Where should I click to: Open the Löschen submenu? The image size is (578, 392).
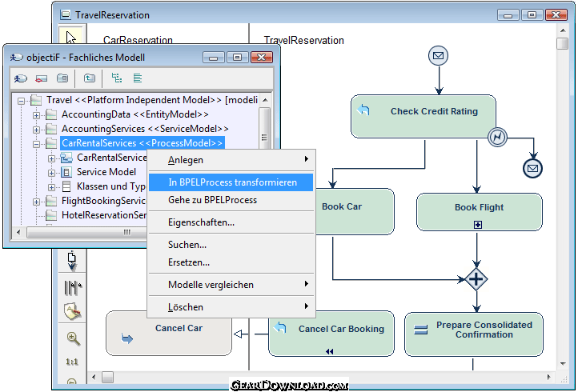pos(231,307)
